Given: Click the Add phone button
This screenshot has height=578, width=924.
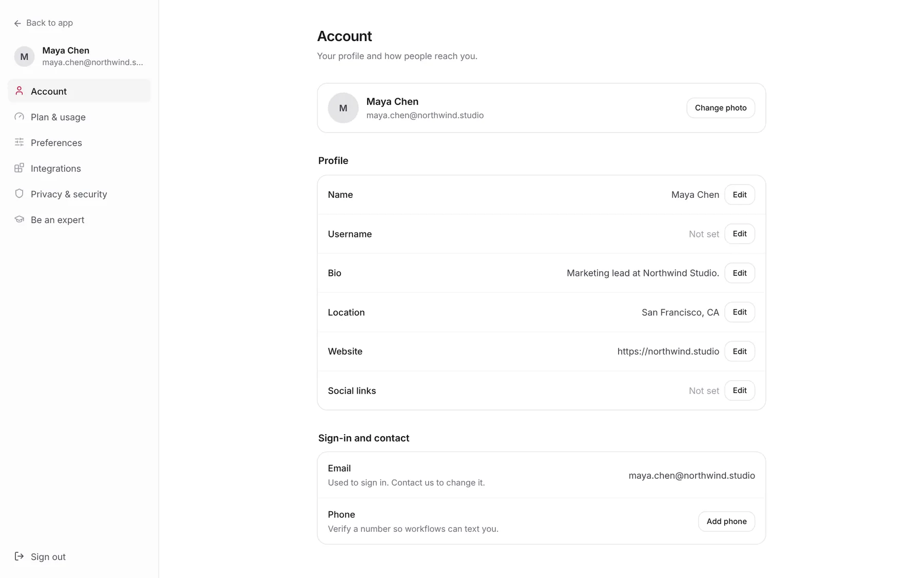Looking at the screenshot, I should click(x=726, y=521).
